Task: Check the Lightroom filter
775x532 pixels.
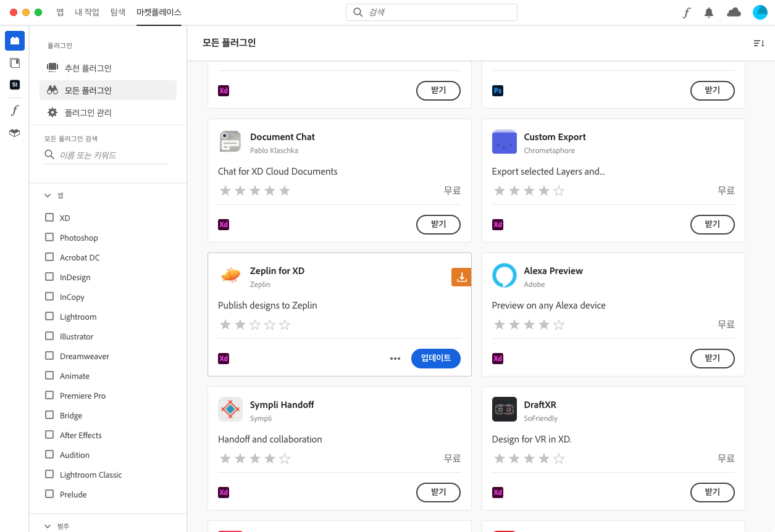Action: 49,316
